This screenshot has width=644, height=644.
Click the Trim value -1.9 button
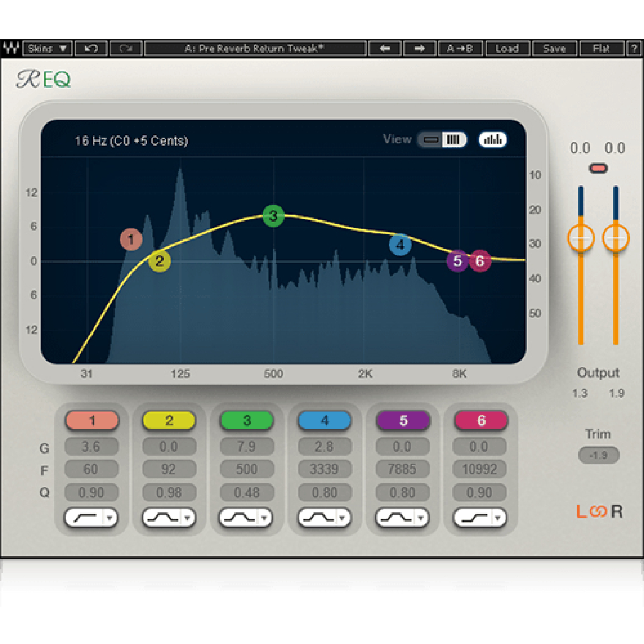tap(599, 455)
